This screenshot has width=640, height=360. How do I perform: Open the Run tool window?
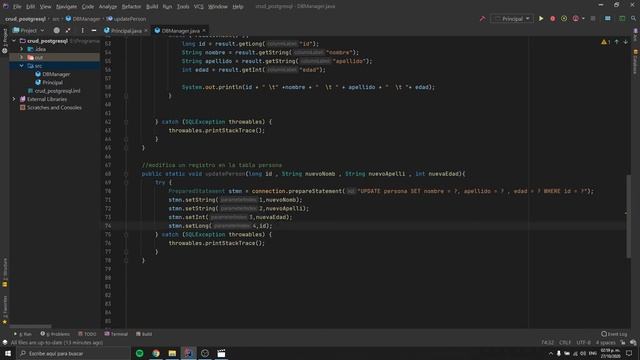pyautogui.click(x=23, y=334)
